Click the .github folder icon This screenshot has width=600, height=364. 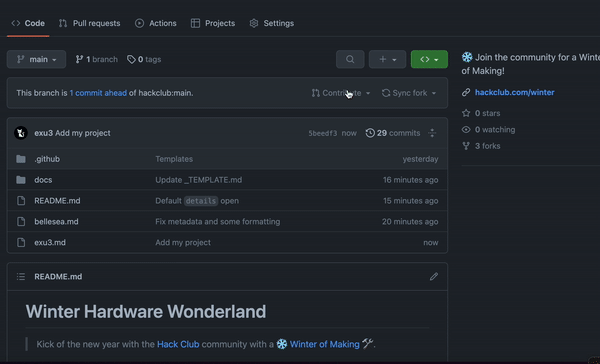point(21,159)
